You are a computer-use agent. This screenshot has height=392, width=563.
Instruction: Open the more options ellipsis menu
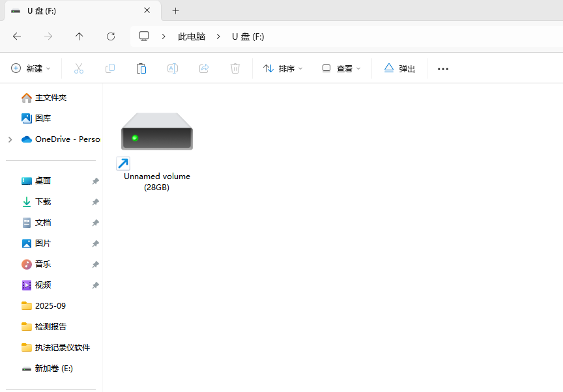point(443,68)
